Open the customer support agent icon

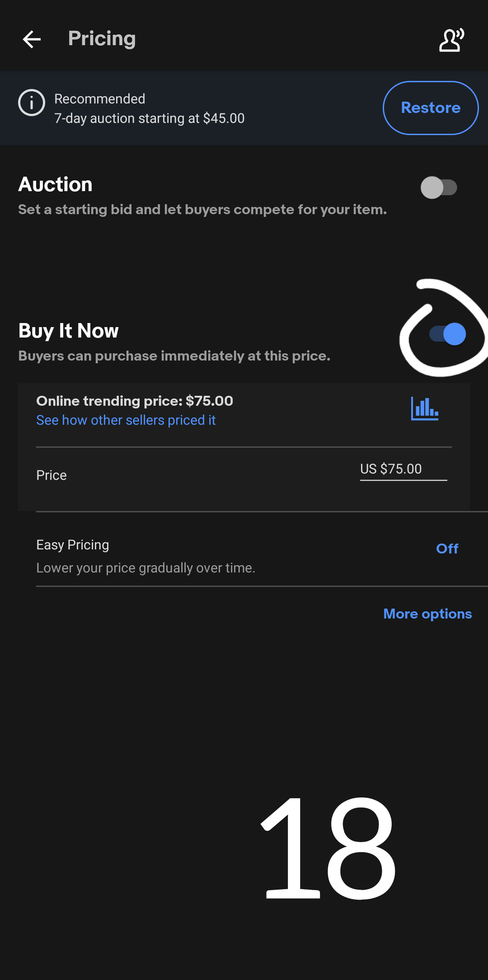coord(451,40)
